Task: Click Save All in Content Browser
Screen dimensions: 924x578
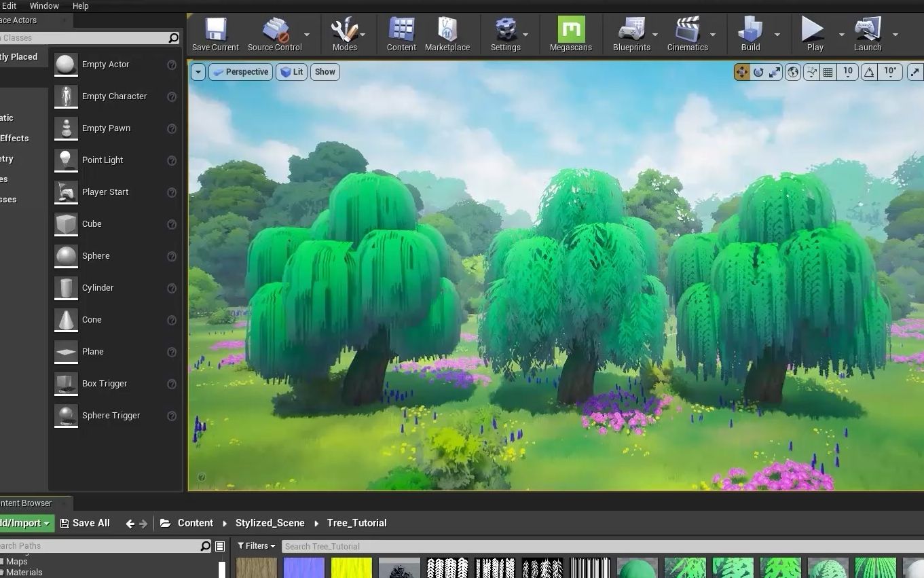Action: click(x=85, y=523)
